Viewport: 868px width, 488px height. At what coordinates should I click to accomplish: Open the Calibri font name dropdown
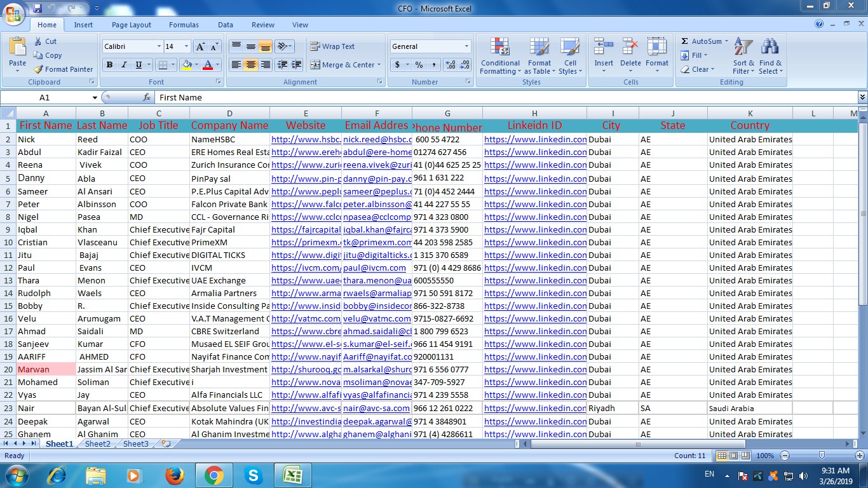coord(159,46)
